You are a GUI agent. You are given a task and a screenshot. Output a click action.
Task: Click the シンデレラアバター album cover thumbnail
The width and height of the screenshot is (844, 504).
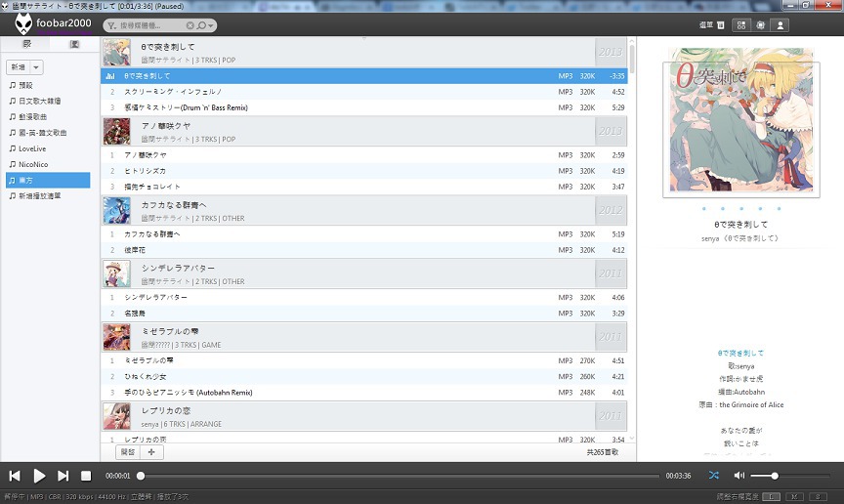[117, 273]
